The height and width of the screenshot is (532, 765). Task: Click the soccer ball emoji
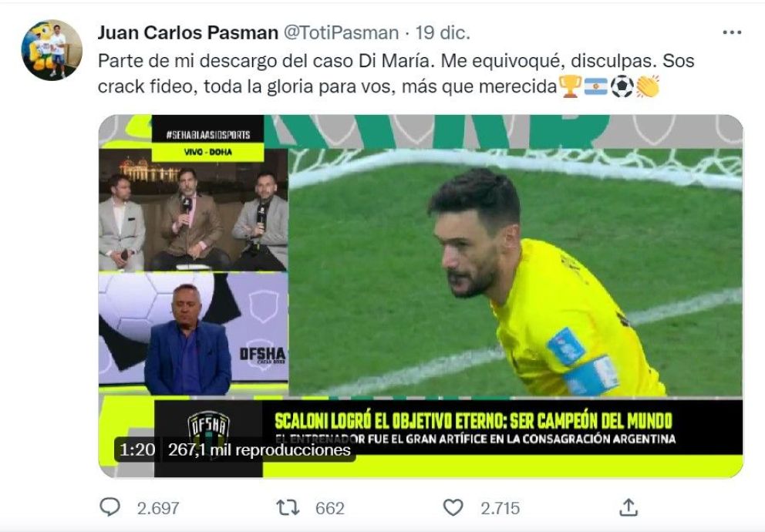pos(622,86)
